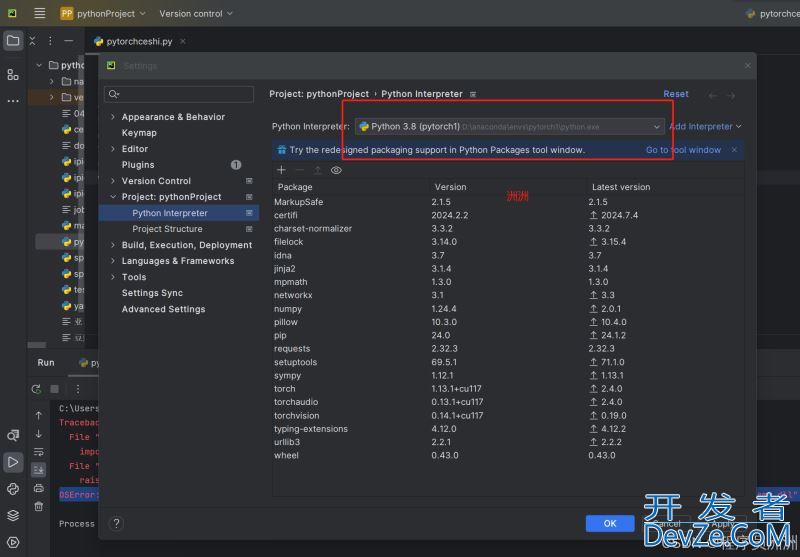Show more tool windows ellipsis icon
This screenshot has width=800, height=557.
point(13,101)
